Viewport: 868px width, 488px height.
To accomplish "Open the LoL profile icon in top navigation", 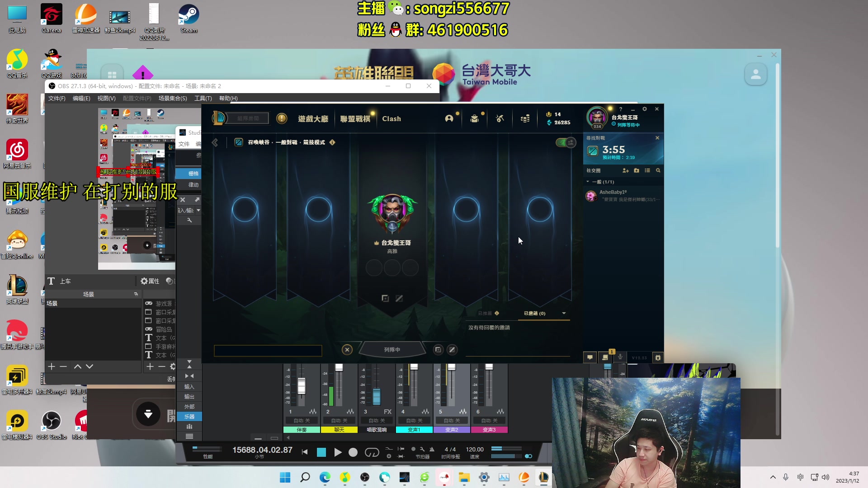I will pos(449,118).
